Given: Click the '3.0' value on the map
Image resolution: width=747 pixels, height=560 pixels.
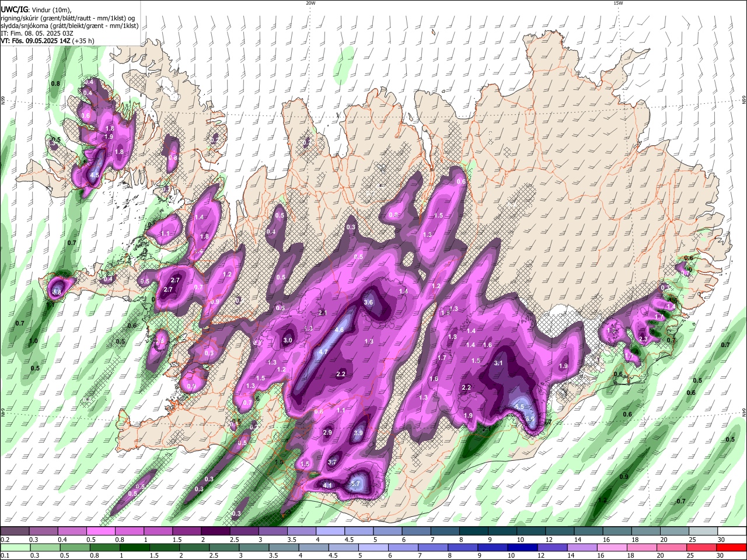Looking at the screenshot, I should click(288, 340).
